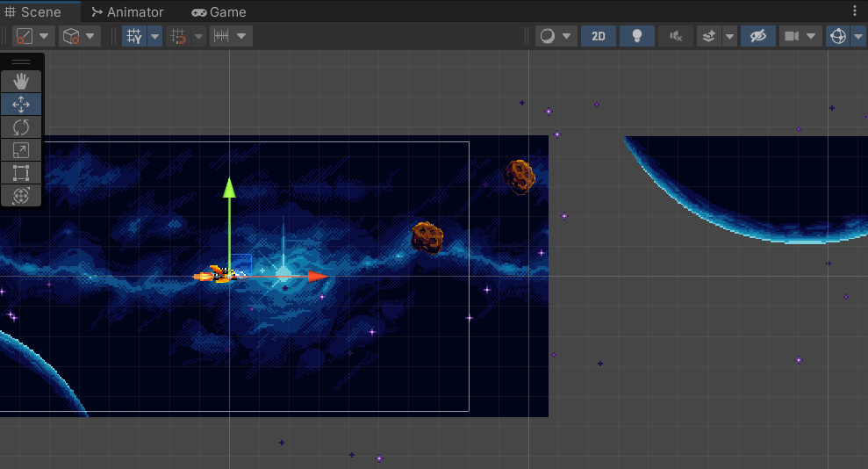Open the Animator tab
Screen dimensions: 868x469
[127, 11]
